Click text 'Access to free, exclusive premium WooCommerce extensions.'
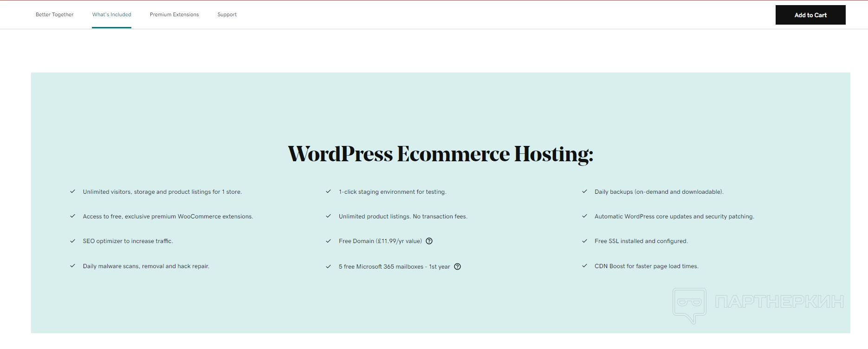The height and width of the screenshot is (349, 868). click(x=168, y=216)
